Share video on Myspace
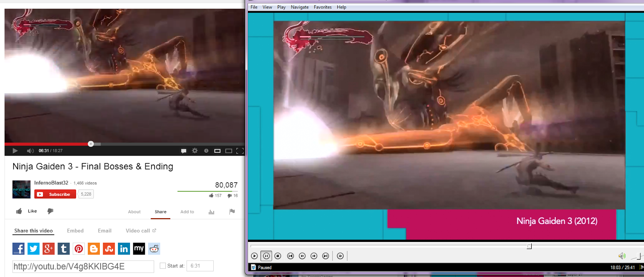Image resolution: width=644 pixels, height=277 pixels. tap(139, 249)
